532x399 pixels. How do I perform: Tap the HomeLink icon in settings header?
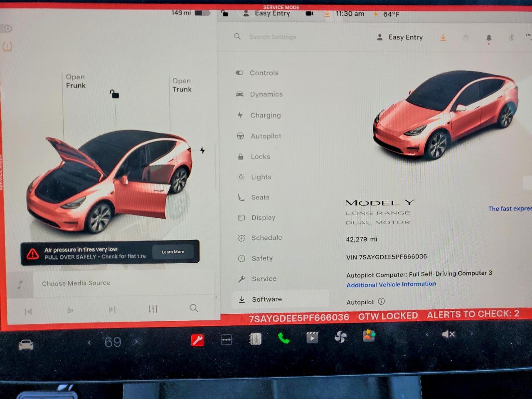click(x=466, y=37)
